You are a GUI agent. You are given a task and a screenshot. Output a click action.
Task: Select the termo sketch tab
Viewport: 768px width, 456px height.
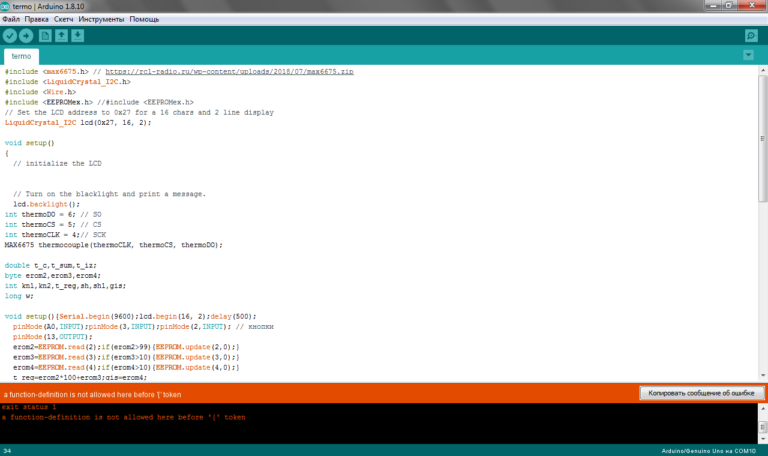click(x=21, y=57)
